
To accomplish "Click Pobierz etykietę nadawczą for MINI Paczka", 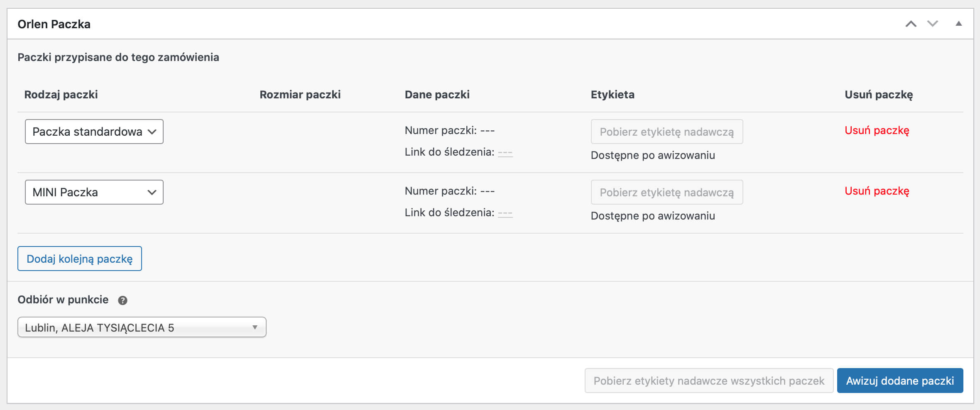I will (667, 192).
